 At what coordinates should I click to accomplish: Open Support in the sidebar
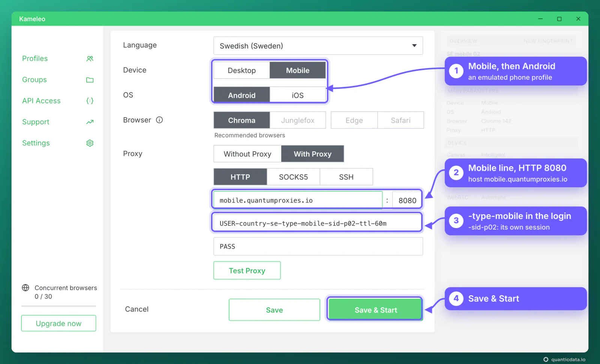[36, 122]
